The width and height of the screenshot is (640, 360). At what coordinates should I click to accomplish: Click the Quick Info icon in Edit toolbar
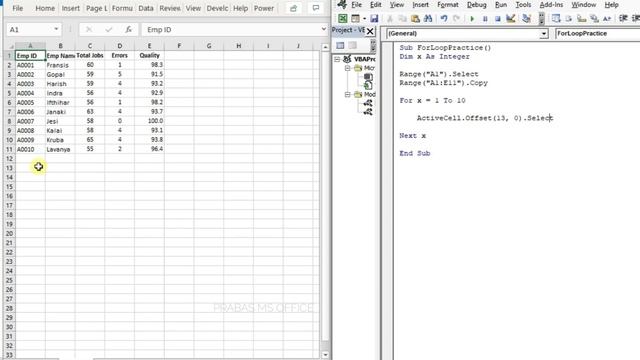tap(581, 19)
